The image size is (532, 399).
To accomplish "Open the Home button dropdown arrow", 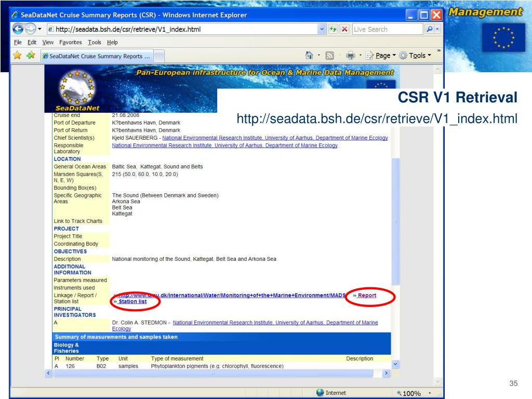I will pos(319,55).
